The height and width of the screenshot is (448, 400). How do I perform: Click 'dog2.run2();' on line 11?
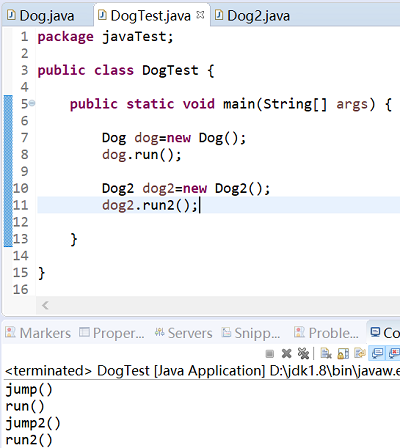(150, 205)
